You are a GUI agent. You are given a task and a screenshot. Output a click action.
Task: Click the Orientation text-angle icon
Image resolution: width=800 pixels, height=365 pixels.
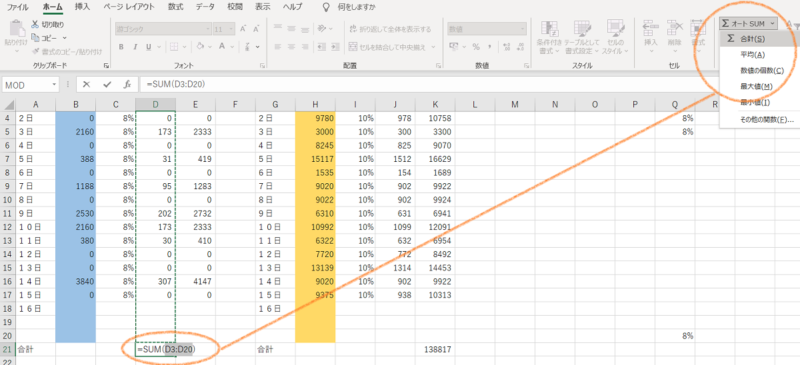click(x=321, y=29)
